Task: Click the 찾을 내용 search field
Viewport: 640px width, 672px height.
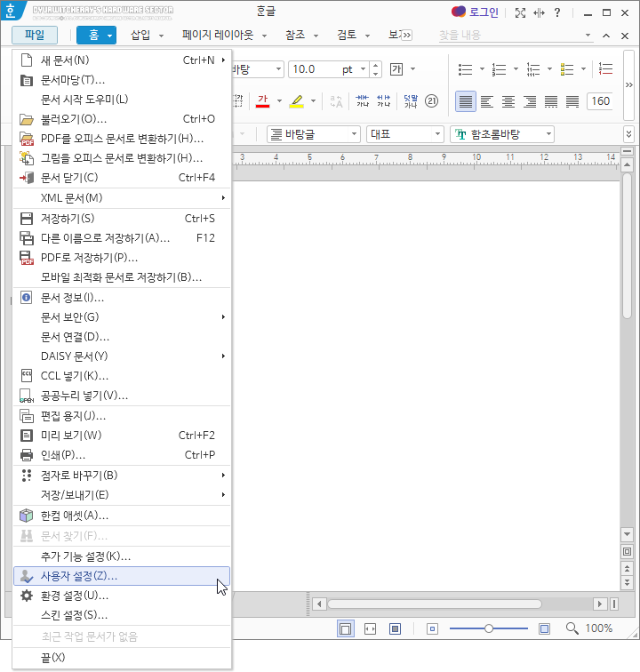Action: point(511,36)
